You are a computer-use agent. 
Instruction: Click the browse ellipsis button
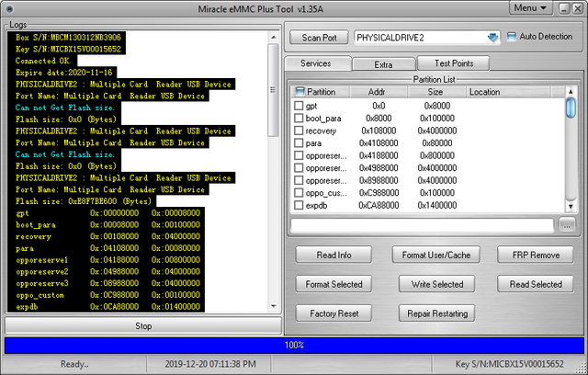(566, 226)
